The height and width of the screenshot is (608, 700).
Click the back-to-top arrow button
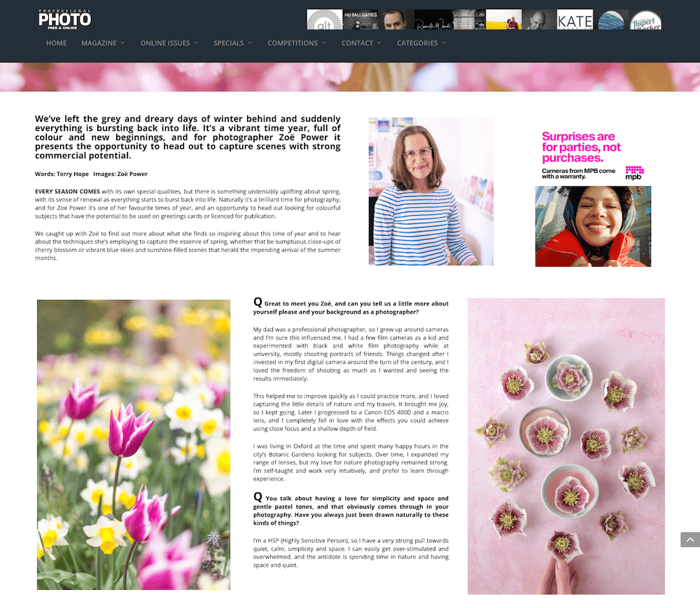pyautogui.click(x=690, y=539)
